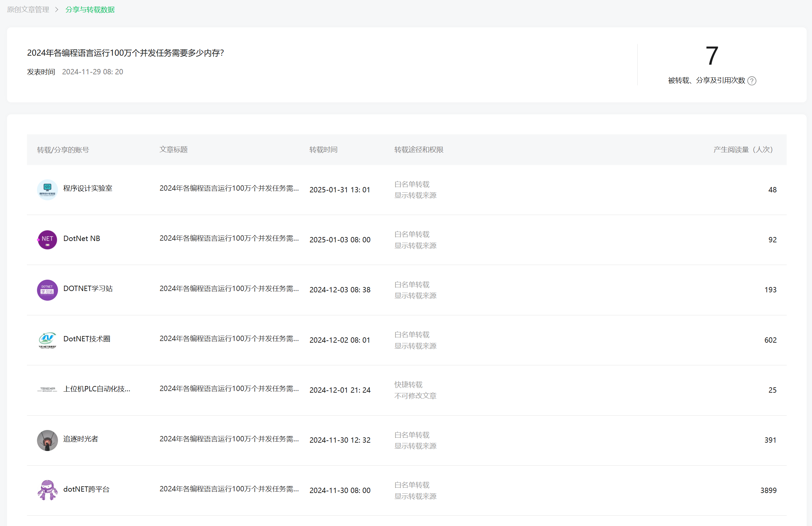Click breadcrumb separator chevron arrow
Screen dimensions: 812x526
click(x=57, y=10)
